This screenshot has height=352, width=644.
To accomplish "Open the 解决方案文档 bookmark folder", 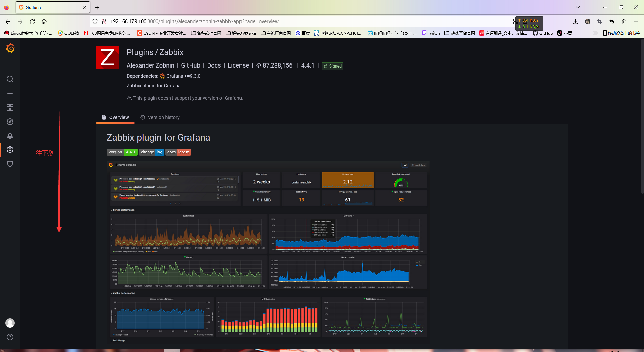I will coord(241,33).
